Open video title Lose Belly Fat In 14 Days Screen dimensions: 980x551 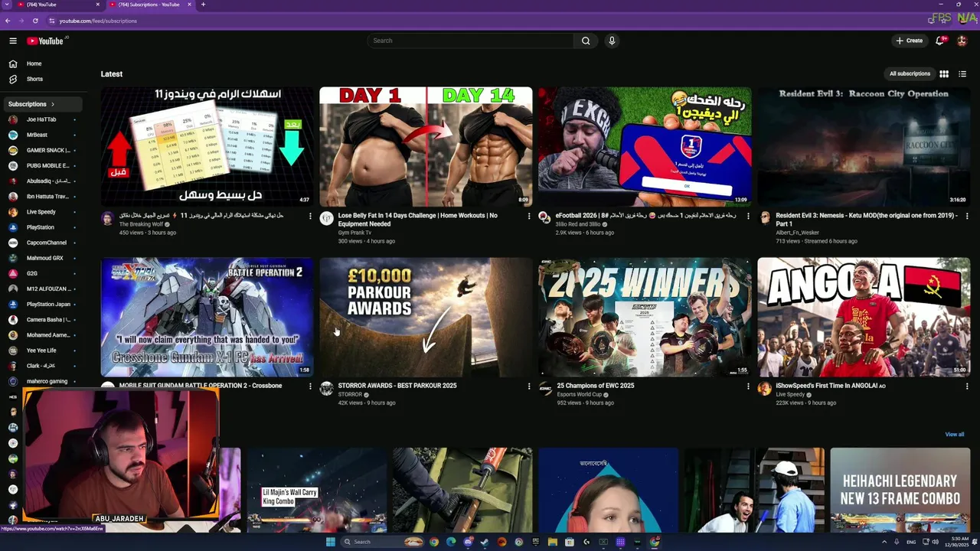point(418,220)
